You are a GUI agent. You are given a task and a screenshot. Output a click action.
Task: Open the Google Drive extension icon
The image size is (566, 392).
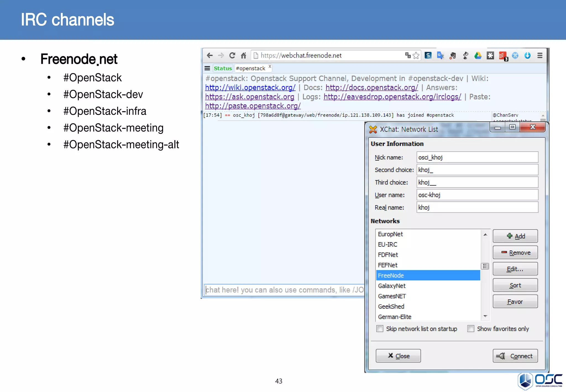tap(478, 56)
